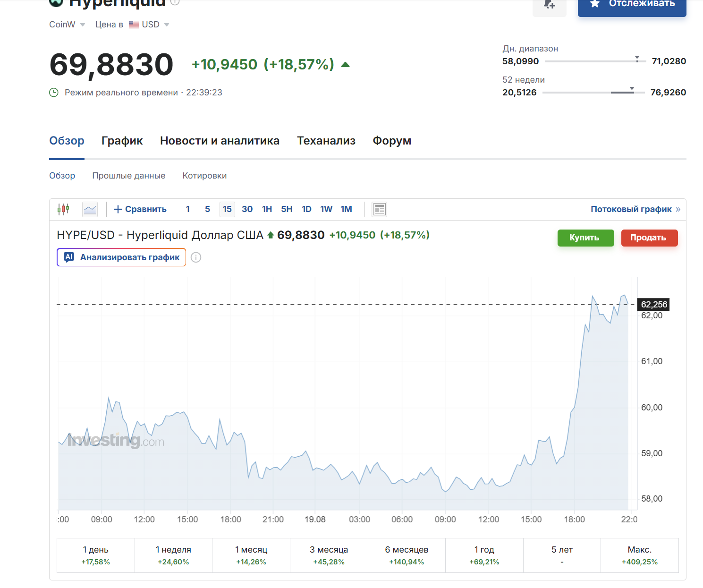
Task: Click the AI badge in Анализировать график
Action: tap(69, 257)
